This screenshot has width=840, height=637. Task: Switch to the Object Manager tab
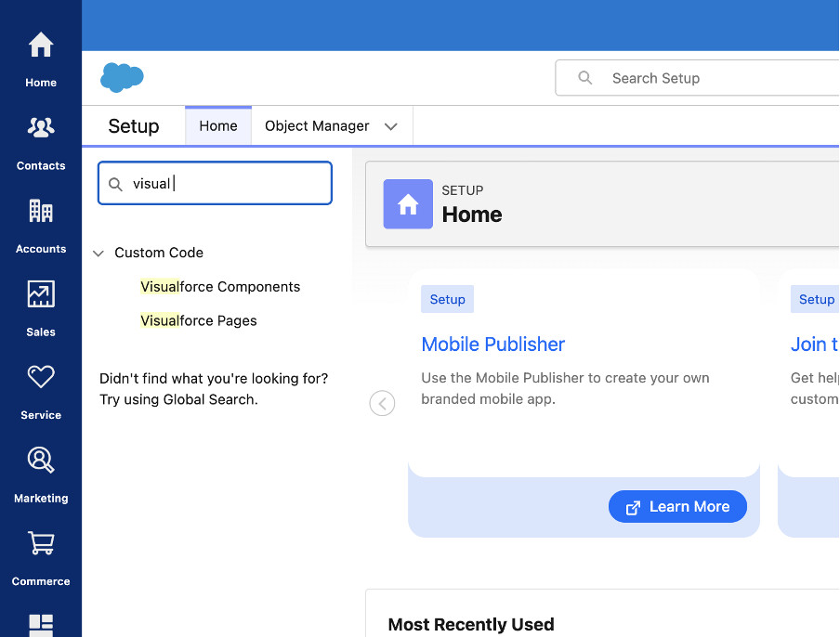point(316,125)
